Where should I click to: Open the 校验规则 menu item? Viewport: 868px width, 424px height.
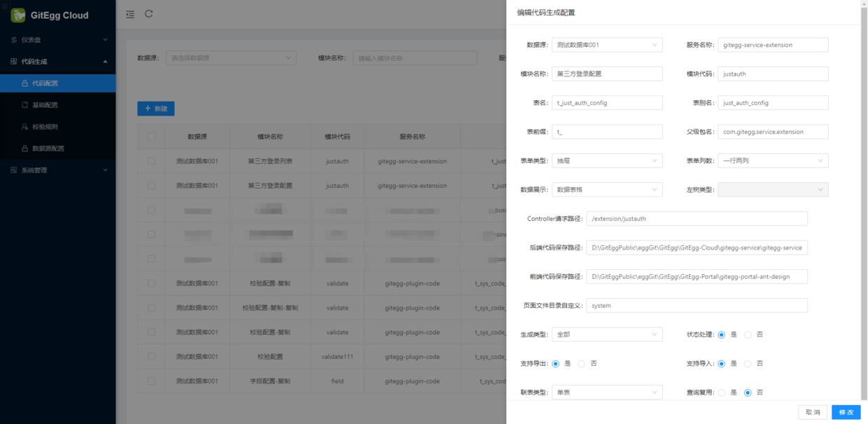57,127
